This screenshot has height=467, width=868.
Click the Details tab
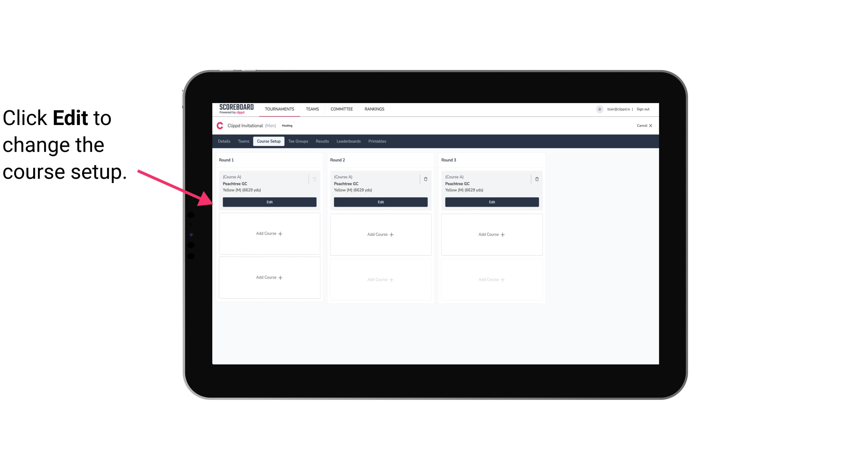[225, 141]
